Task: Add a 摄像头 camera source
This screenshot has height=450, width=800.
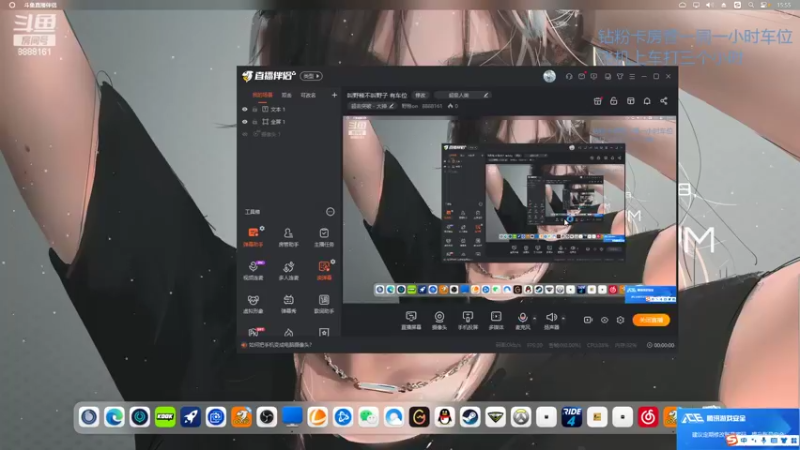Action: coord(439,320)
